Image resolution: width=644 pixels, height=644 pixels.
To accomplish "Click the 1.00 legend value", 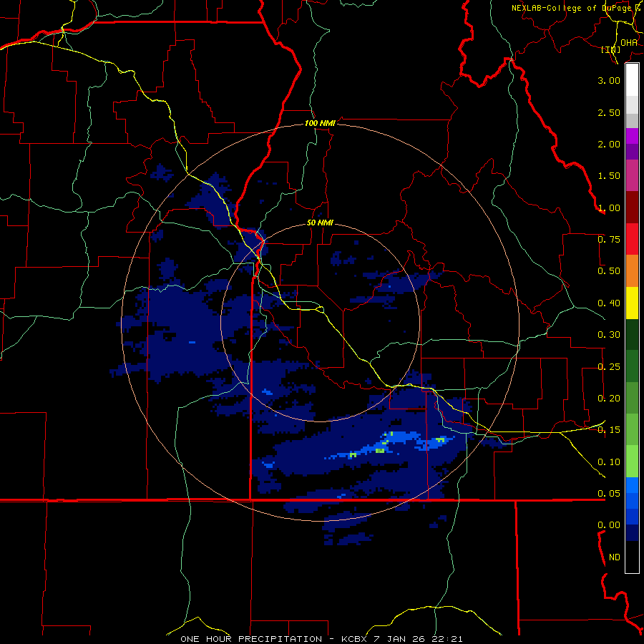I will pyautogui.click(x=609, y=208).
